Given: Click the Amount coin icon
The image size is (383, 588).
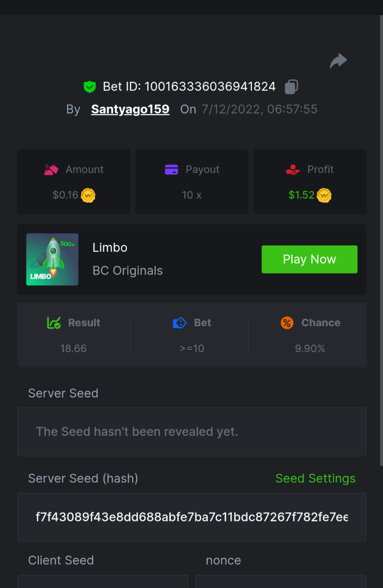Looking at the screenshot, I should pos(88,196).
